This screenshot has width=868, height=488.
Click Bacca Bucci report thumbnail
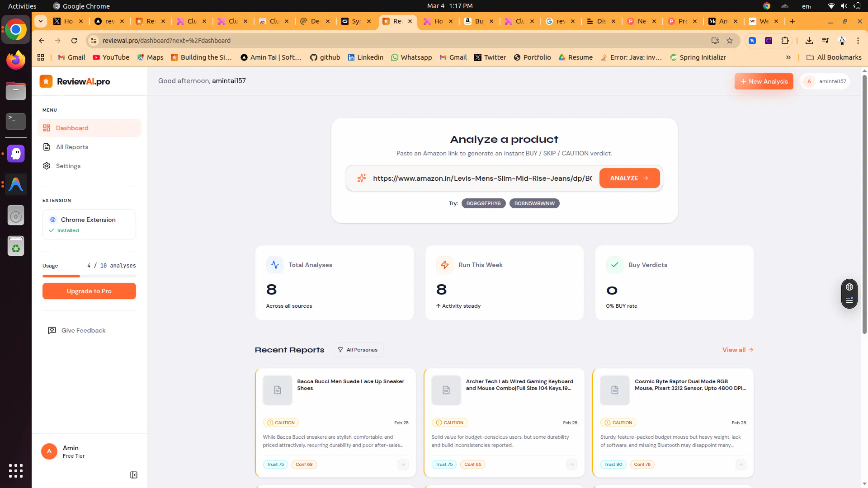[278, 390]
